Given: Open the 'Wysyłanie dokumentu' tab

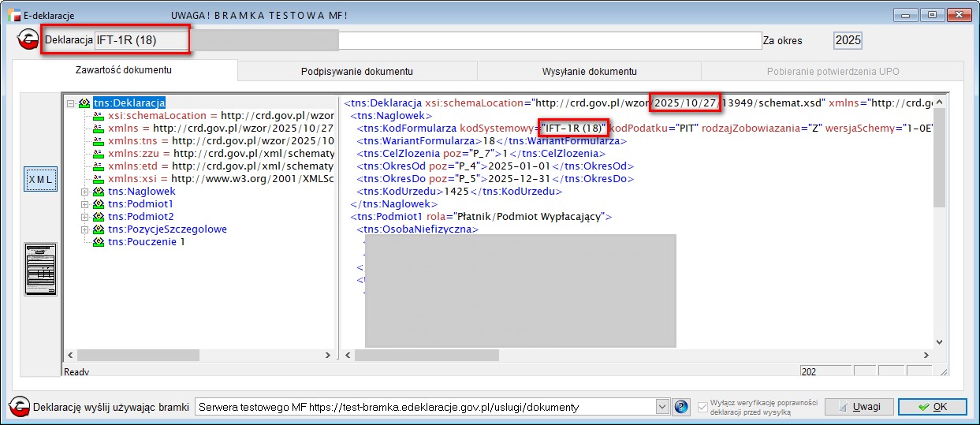Looking at the screenshot, I should [589, 71].
